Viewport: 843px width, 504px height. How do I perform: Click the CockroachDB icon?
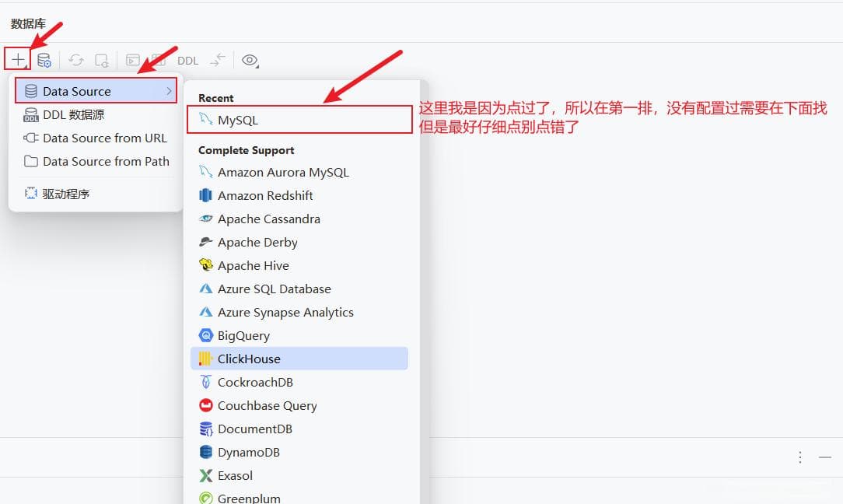[x=205, y=382]
